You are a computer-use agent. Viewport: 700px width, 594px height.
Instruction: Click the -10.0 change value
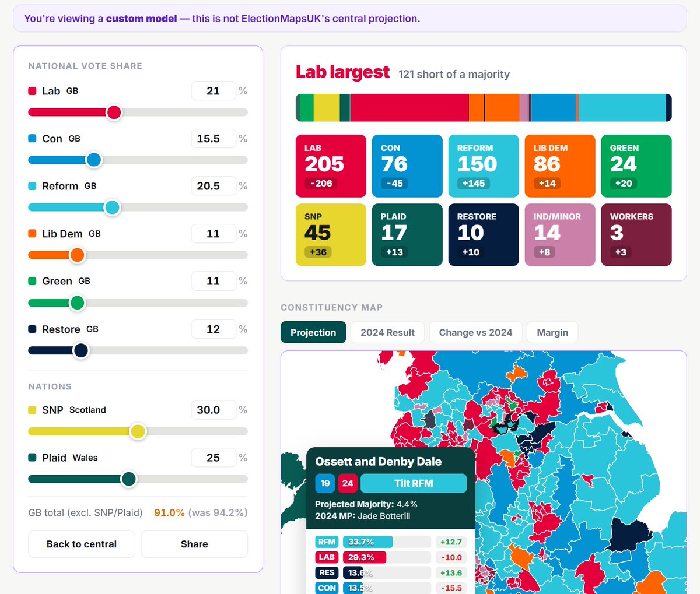[451, 557]
